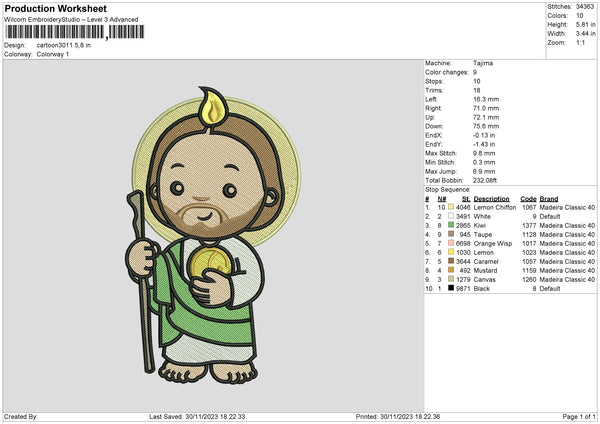Viewport: 600px width, 424px height.
Task: Click the Down value 75.6 mm
Action: point(486,126)
